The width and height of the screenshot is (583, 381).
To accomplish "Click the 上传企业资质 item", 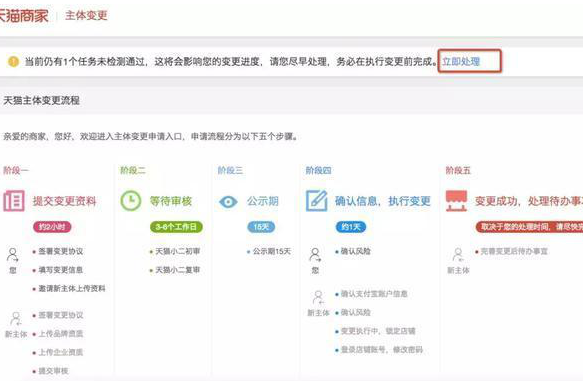I will 61,352.
